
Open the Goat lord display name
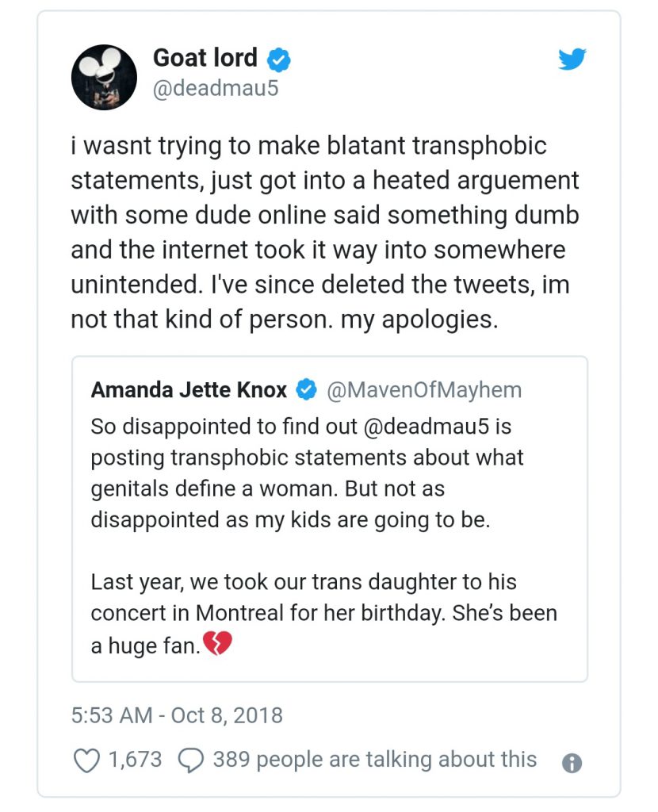(x=205, y=57)
